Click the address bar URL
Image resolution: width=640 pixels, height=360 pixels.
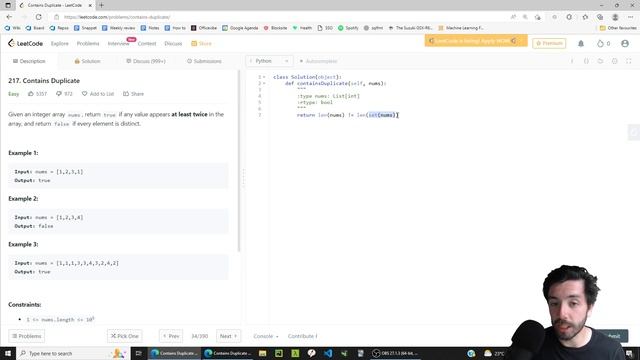(117, 17)
